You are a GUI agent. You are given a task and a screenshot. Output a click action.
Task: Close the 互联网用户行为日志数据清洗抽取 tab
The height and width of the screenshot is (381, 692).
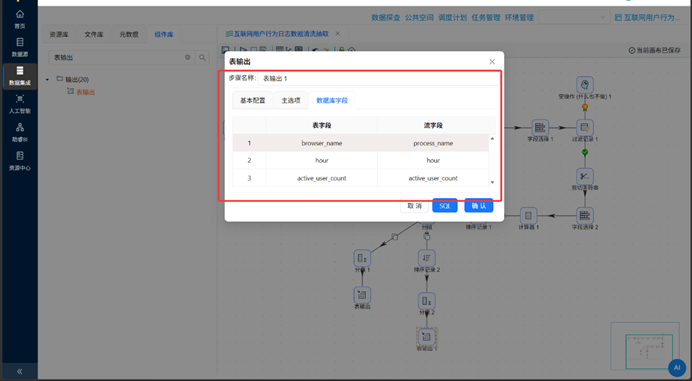(x=338, y=34)
